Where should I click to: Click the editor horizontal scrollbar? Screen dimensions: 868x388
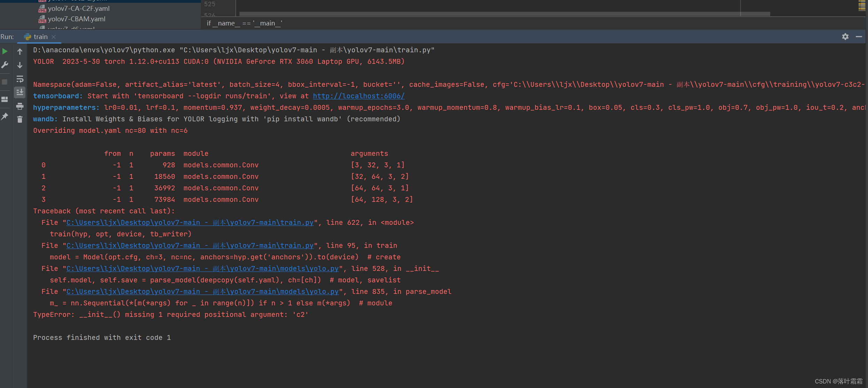[x=504, y=14]
